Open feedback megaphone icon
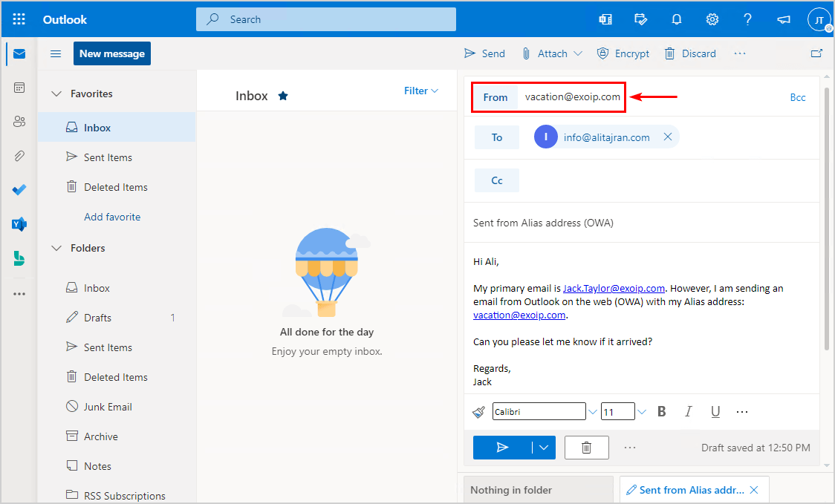The width and height of the screenshot is (835, 504). (783, 20)
